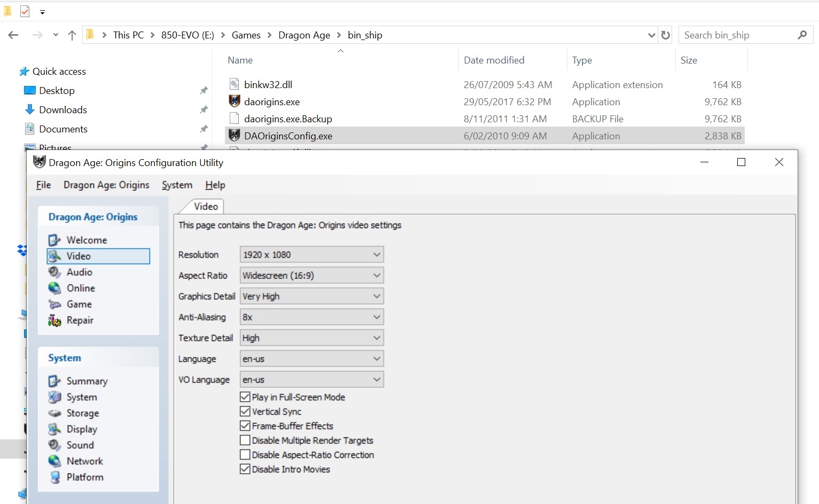
Task: Open Audio settings speaker icon
Action: point(54,272)
